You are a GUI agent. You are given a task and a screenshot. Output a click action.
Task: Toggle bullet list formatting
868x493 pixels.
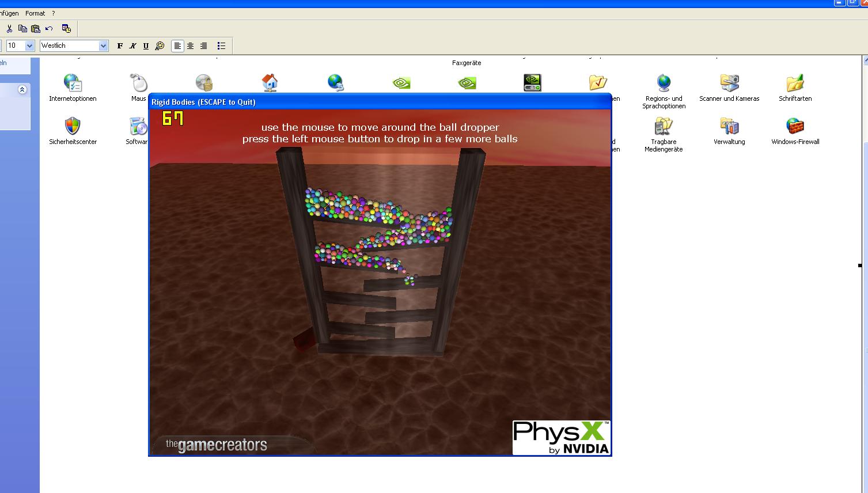coord(221,46)
